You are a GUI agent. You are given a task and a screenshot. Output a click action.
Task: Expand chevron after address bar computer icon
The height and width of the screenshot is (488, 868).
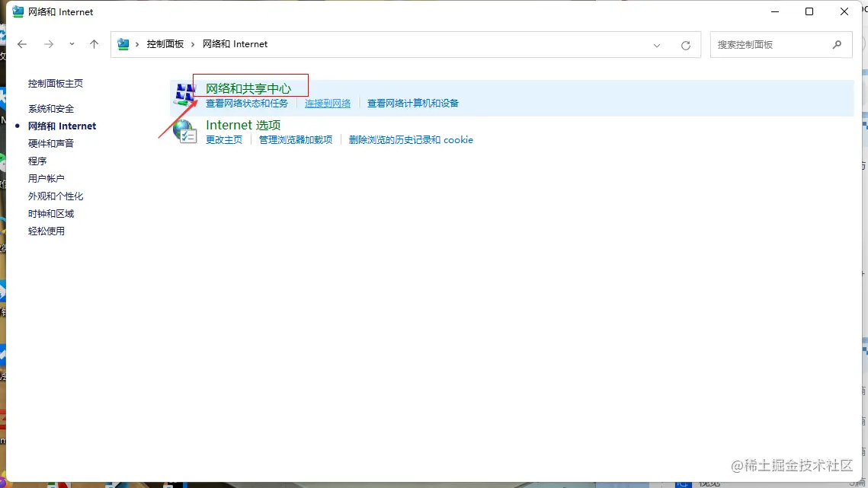pos(137,44)
